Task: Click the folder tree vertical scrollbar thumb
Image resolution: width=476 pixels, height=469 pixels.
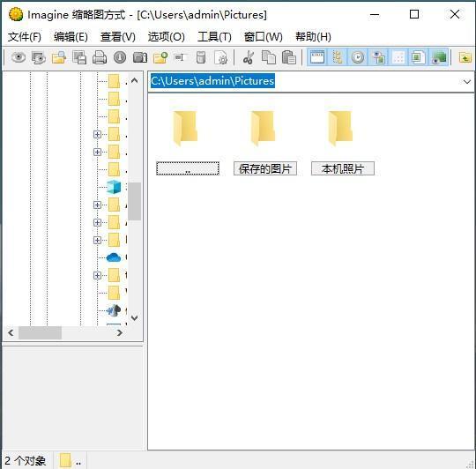Action: pos(134,201)
